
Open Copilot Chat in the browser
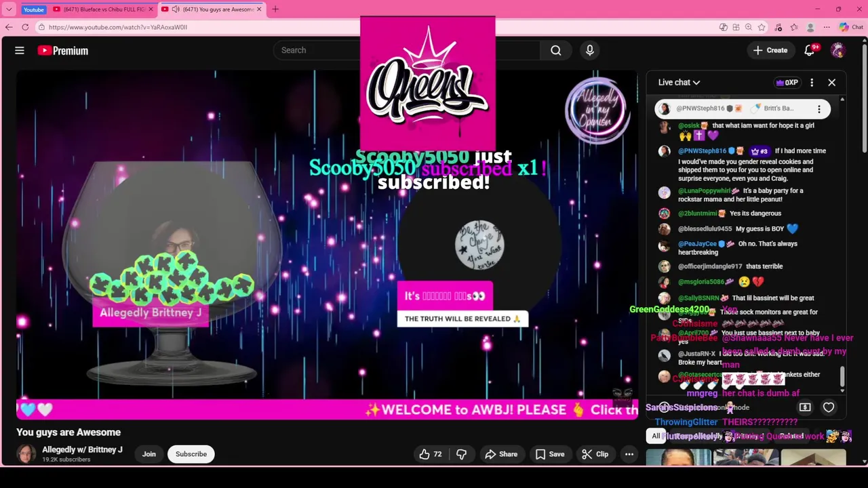(851, 27)
